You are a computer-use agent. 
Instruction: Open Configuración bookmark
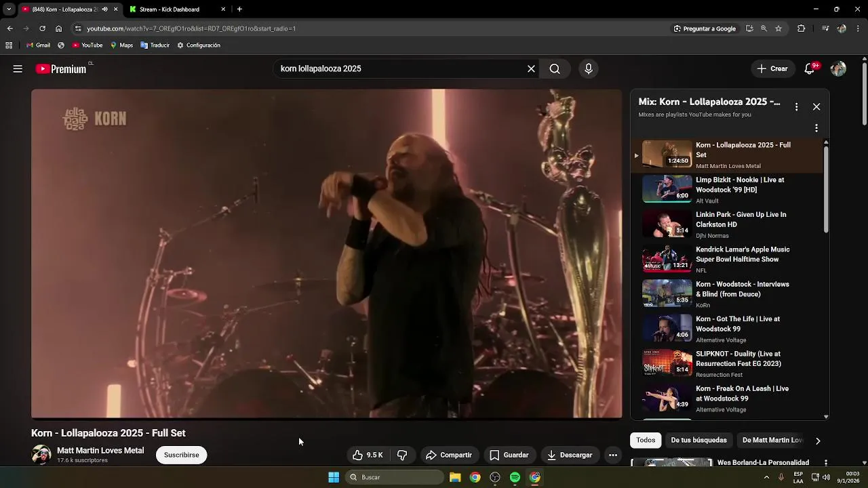[199, 45]
